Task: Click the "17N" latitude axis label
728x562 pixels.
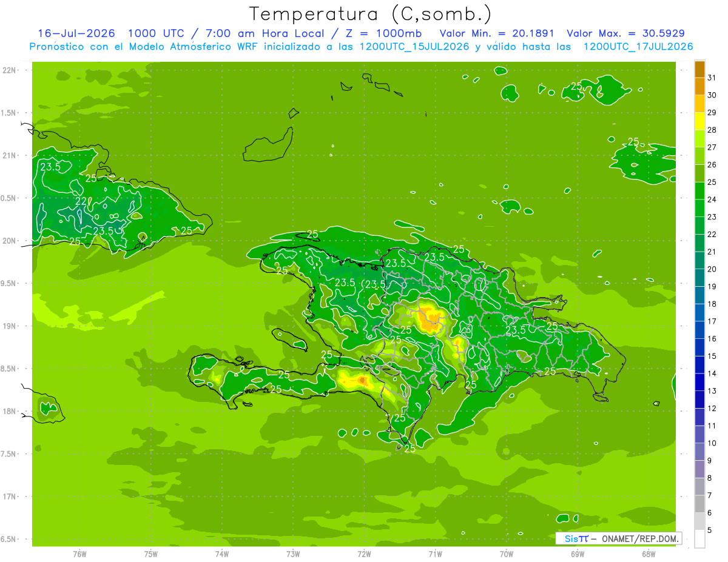Action: click(x=9, y=497)
